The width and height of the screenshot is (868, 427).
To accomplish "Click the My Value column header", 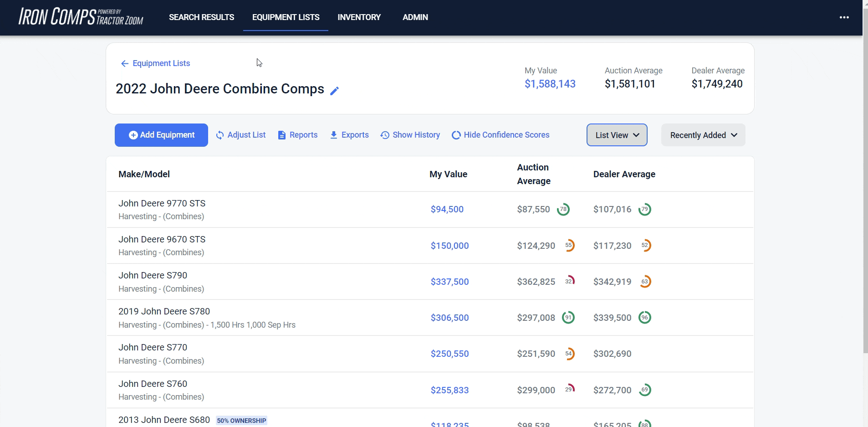I will click(448, 174).
